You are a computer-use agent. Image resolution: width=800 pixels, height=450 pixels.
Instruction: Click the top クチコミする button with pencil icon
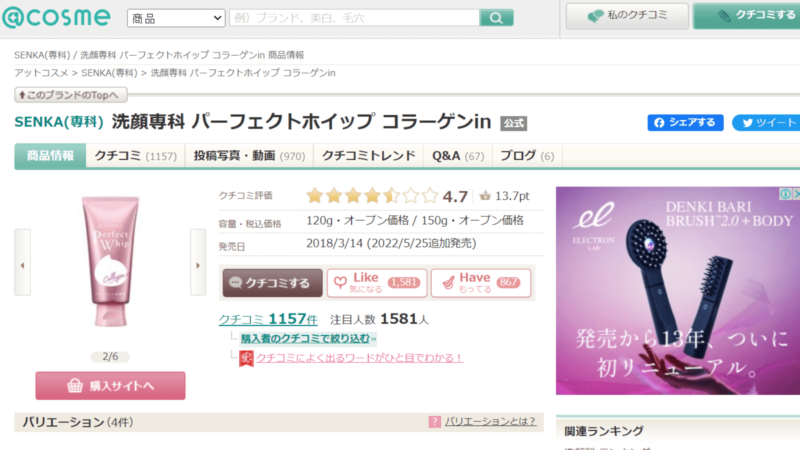point(747,16)
